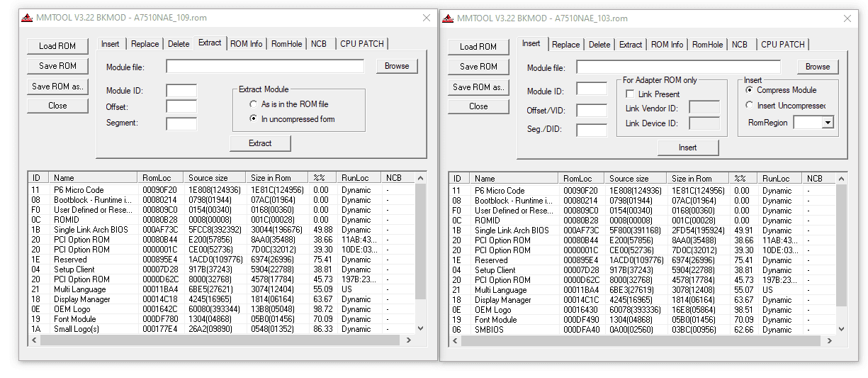Select P6 Micro Code row in 109.rom list
This screenshot has height=378, width=868.
(x=221, y=190)
